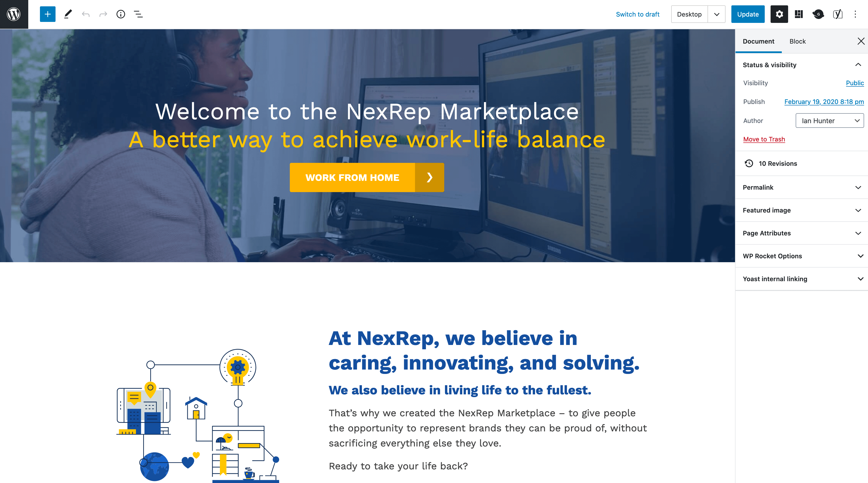Click the Settings gear icon
This screenshot has width=868, height=483.
pyautogui.click(x=779, y=13)
